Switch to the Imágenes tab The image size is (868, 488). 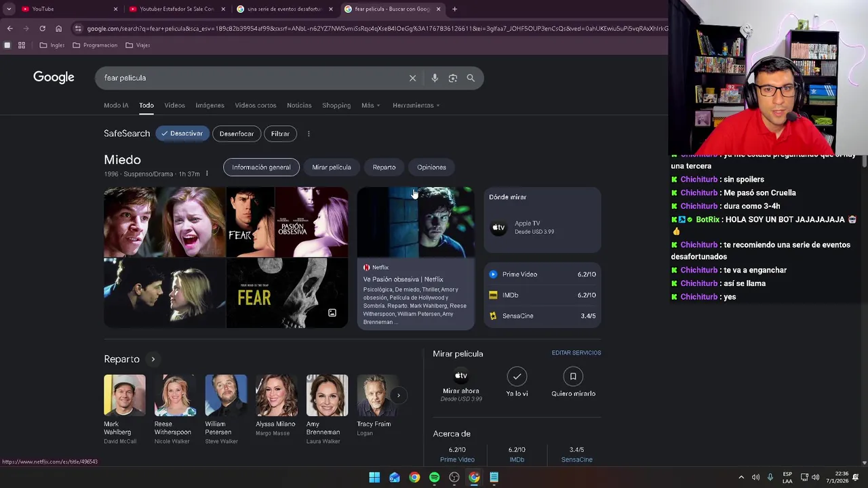[x=210, y=105]
